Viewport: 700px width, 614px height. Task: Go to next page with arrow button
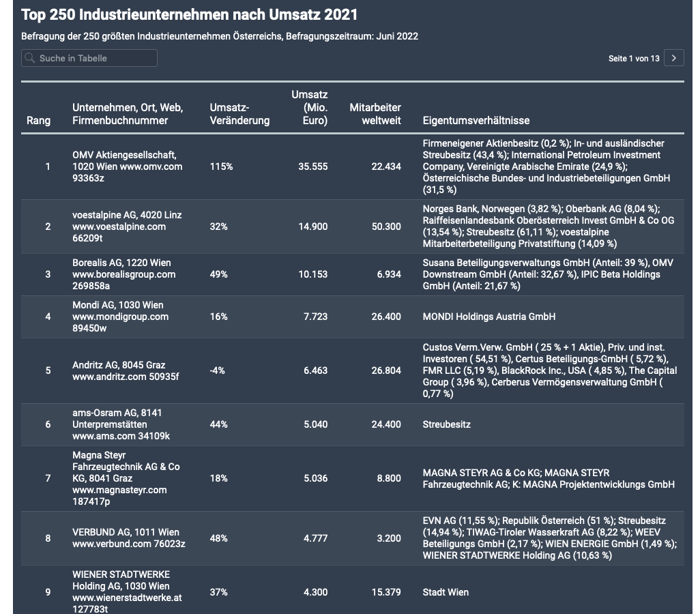[673, 58]
